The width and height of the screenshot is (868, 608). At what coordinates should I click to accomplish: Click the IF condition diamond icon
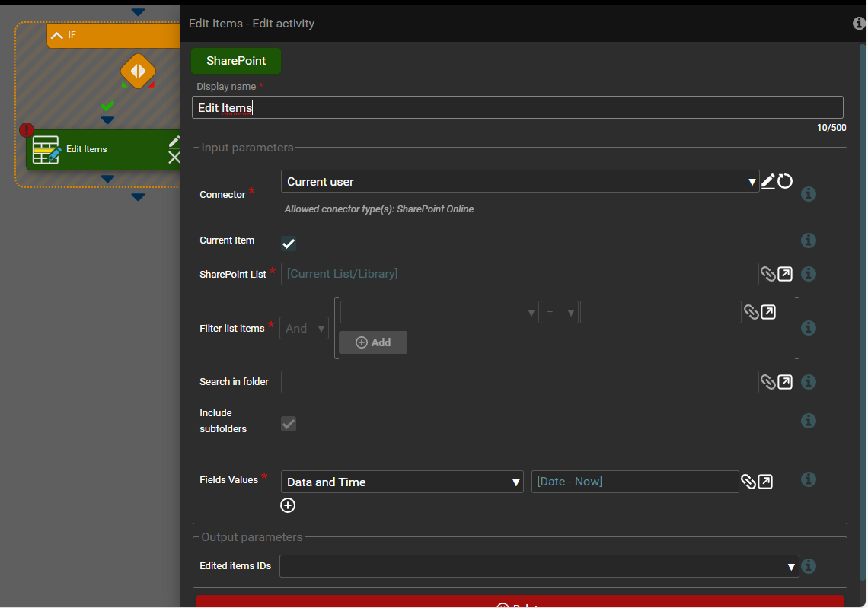point(138,72)
